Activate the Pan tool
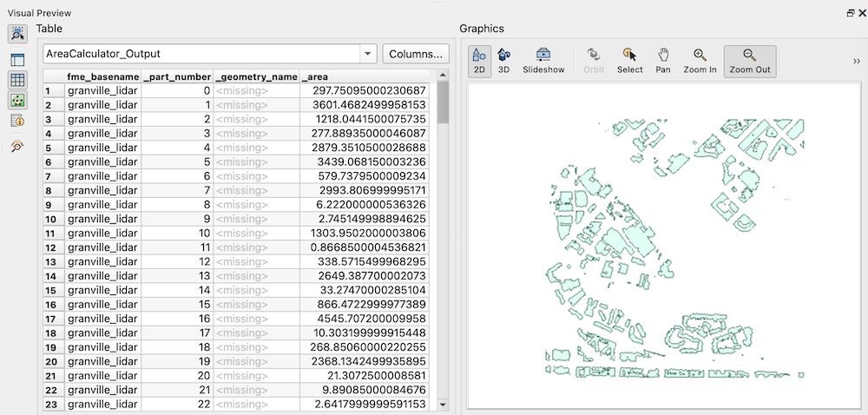This screenshot has width=868, height=415. point(663,61)
